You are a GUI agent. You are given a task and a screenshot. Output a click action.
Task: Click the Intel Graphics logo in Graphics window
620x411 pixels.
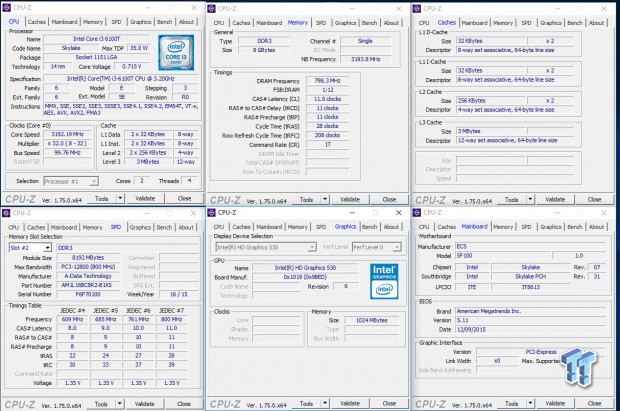point(384,281)
